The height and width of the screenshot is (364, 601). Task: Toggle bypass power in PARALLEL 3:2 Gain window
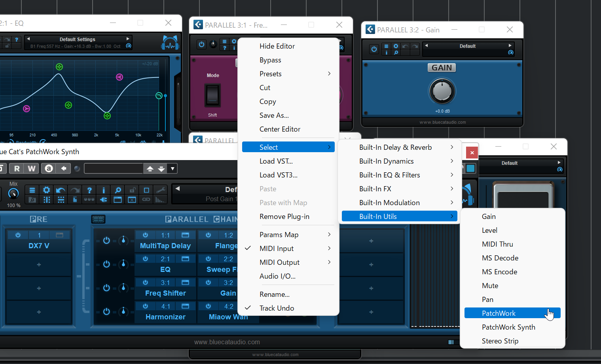coord(374,49)
